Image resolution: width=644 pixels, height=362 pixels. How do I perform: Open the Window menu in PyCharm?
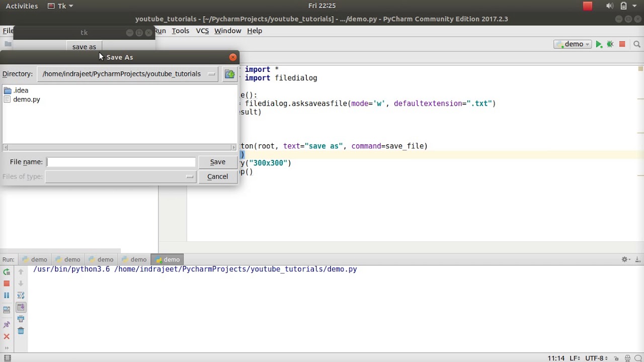click(x=228, y=31)
